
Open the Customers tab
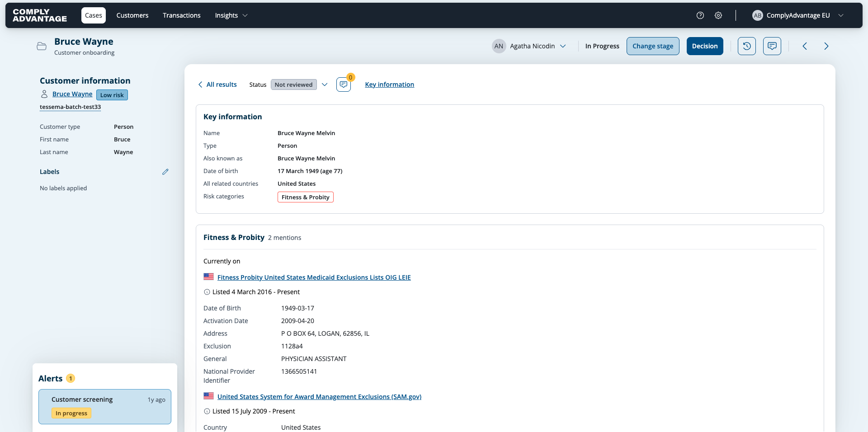pos(132,15)
